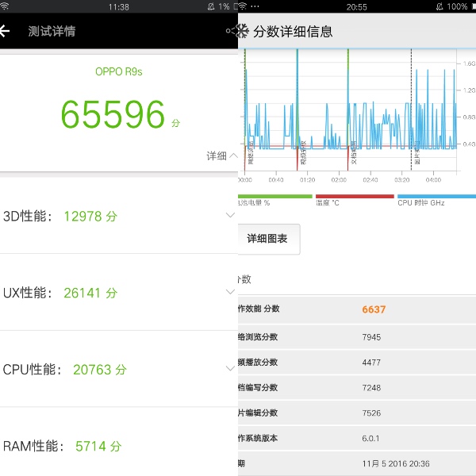Tap the OS version value 6.0.1
Screen dimensions: 476x476
point(370,439)
